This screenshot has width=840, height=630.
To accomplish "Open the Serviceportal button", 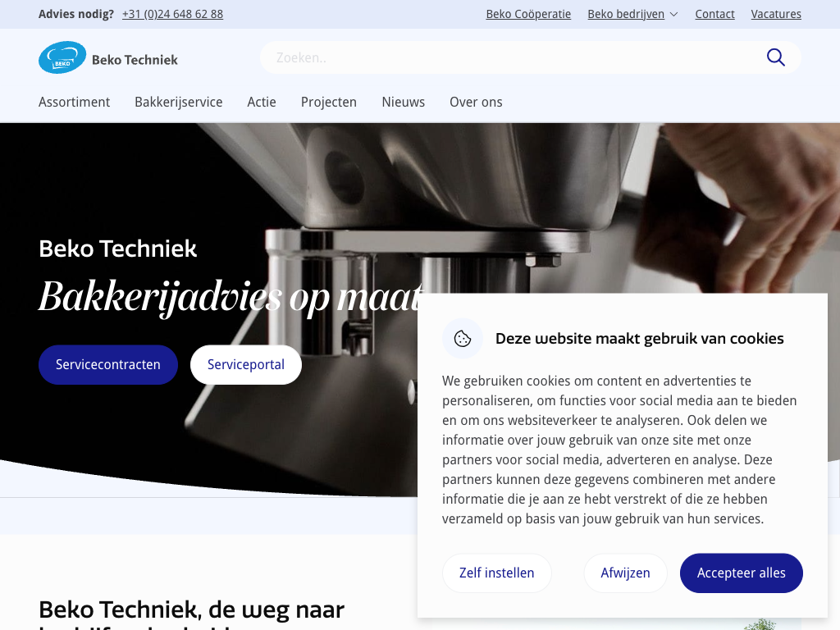I will point(246,364).
